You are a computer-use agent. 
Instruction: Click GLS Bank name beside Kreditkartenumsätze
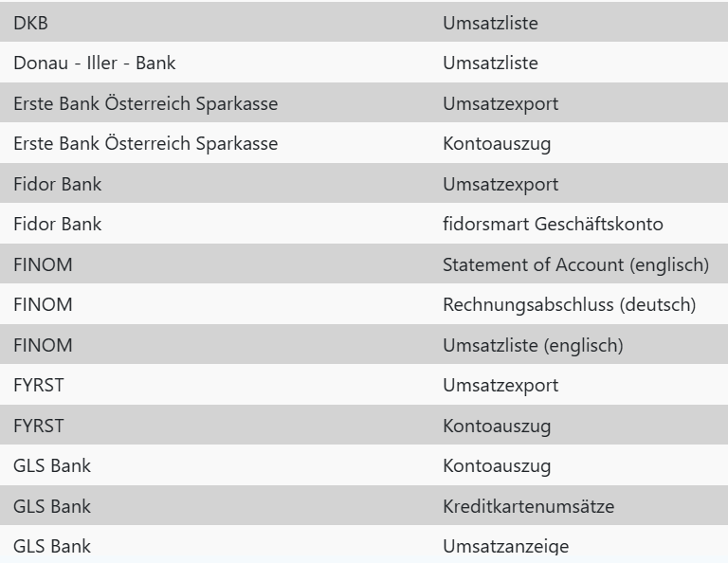[x=52, y=507]
